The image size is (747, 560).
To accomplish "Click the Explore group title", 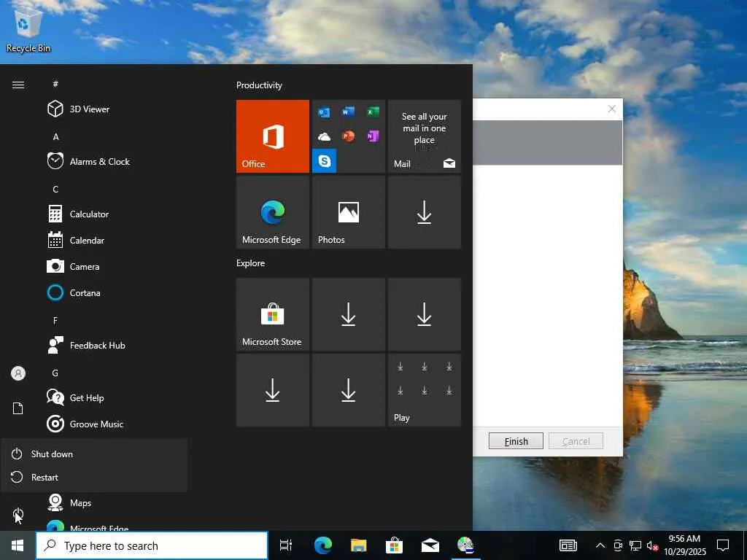I will pyautogui.click(x=251, y=262).
